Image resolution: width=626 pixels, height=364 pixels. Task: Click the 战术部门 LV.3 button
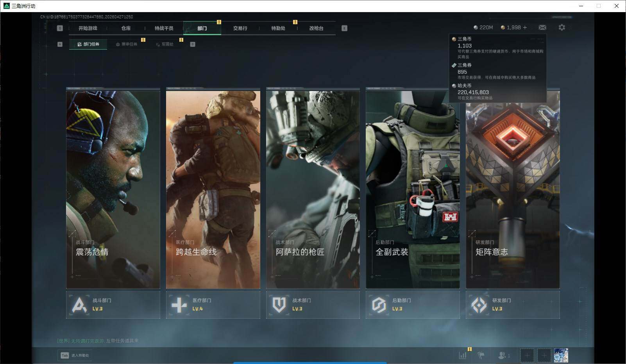pyautogui.click(x=313, y=305)
